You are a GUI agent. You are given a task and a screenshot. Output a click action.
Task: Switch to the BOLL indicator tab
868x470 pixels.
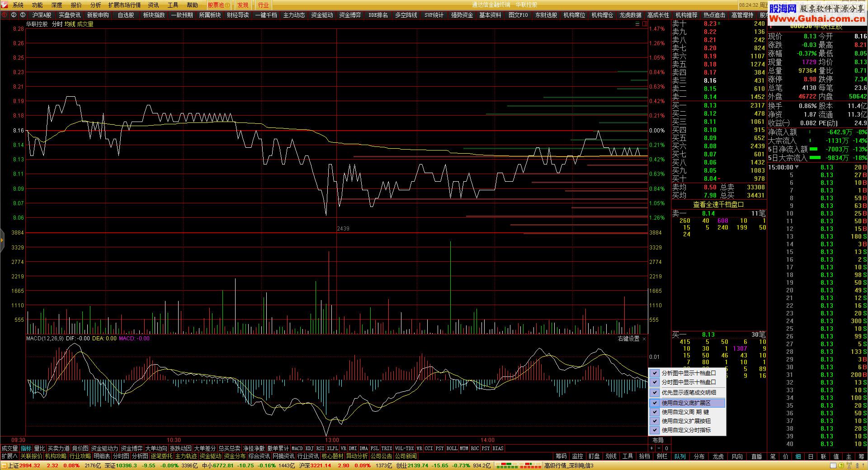coord(452,448)
